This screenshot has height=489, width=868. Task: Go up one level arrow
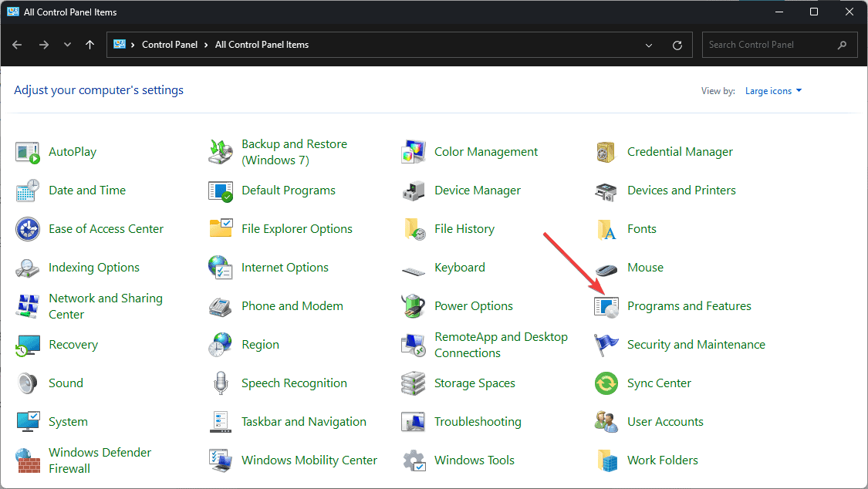point(90,45)
